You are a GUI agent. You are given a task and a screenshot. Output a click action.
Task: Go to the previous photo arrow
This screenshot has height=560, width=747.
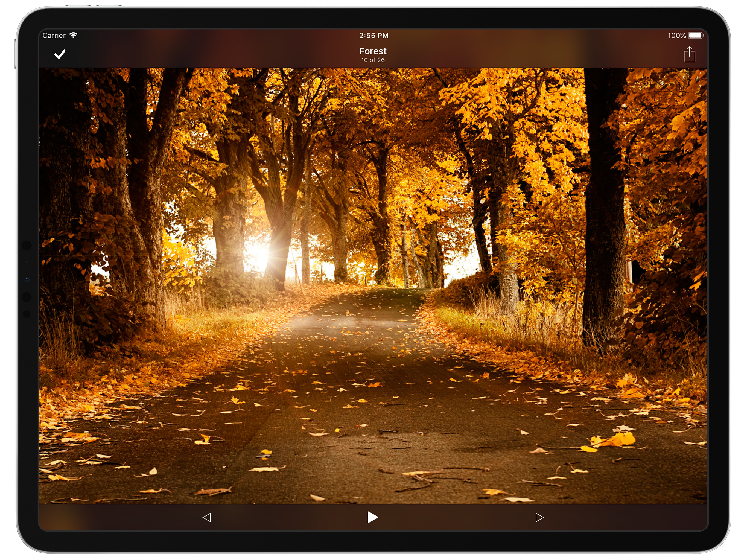click(x=207, y=517)
